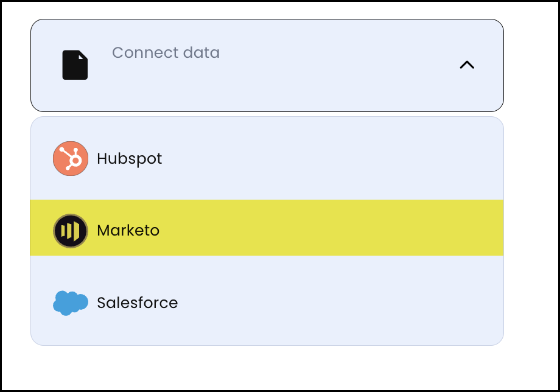
Task: Click the black circular Marketo emblem
Action: 70,230
